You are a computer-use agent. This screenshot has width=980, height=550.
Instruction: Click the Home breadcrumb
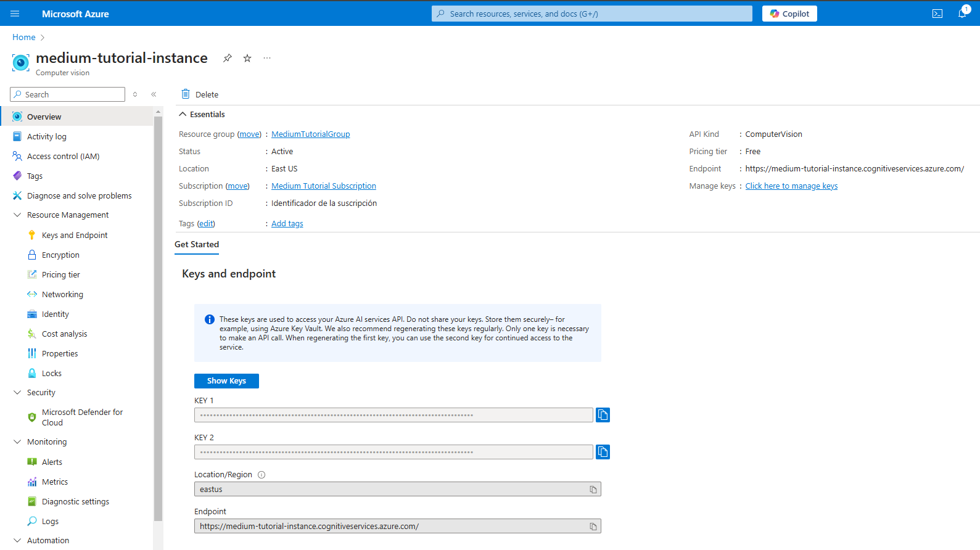point(24,37)
